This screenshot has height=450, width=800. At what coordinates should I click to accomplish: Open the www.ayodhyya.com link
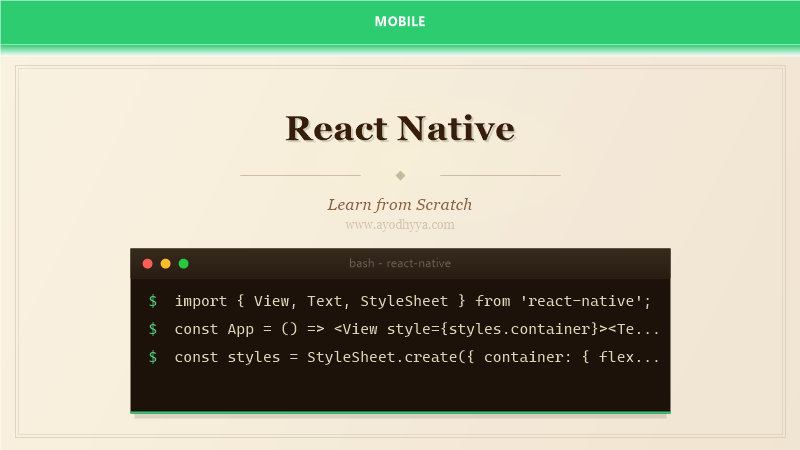coord(400,224)
